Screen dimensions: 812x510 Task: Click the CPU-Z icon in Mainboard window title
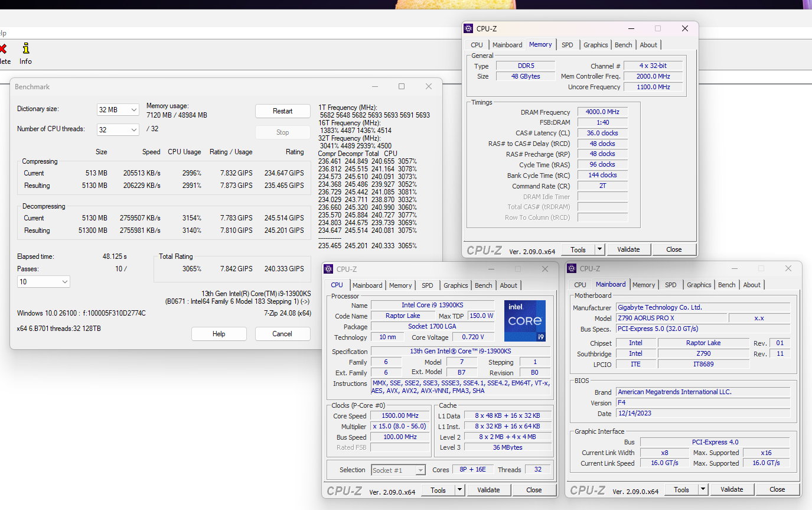572,268
